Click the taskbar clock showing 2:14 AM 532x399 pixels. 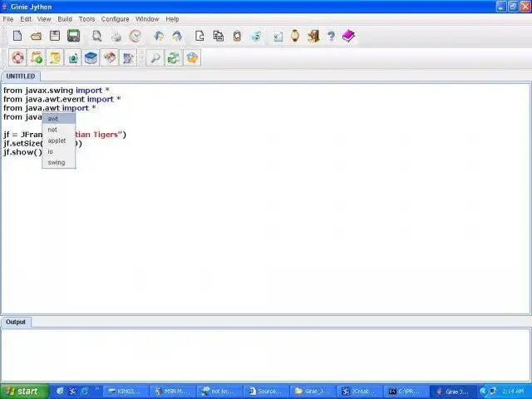[x=513, y=392]
